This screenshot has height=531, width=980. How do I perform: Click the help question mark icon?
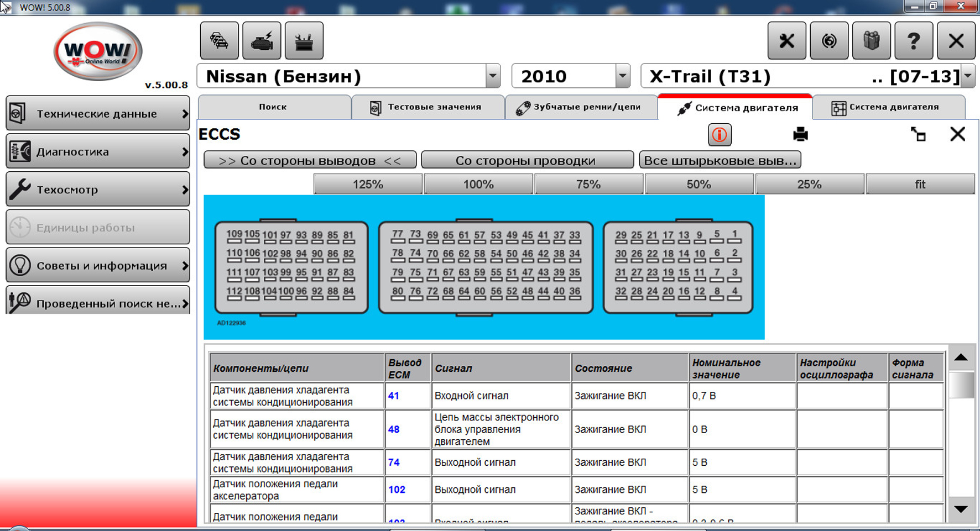pos(913,41)
